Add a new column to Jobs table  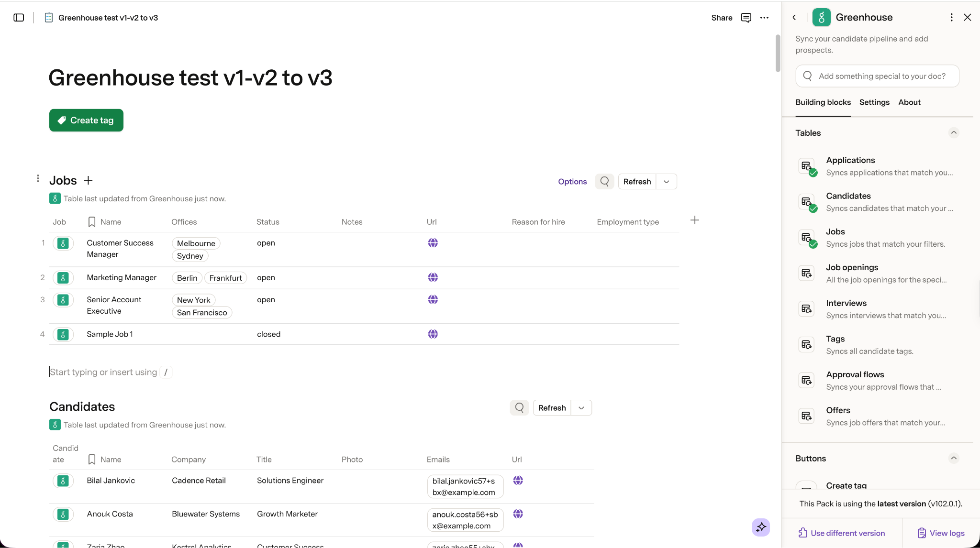click(x=695, y=220)
